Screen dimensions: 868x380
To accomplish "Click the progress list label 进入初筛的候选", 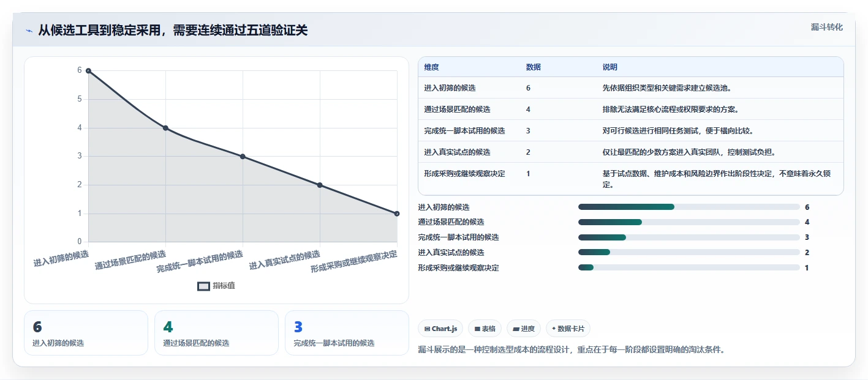I will [x=443, y=207].
